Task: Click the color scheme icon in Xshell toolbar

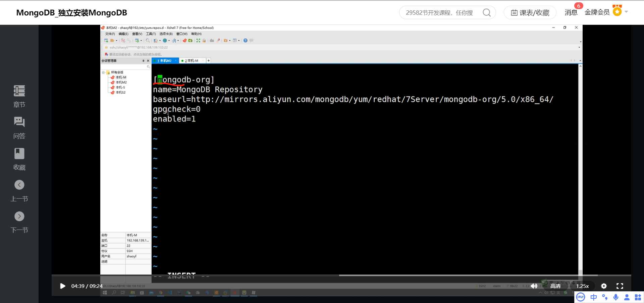Action: coord(156,41)
